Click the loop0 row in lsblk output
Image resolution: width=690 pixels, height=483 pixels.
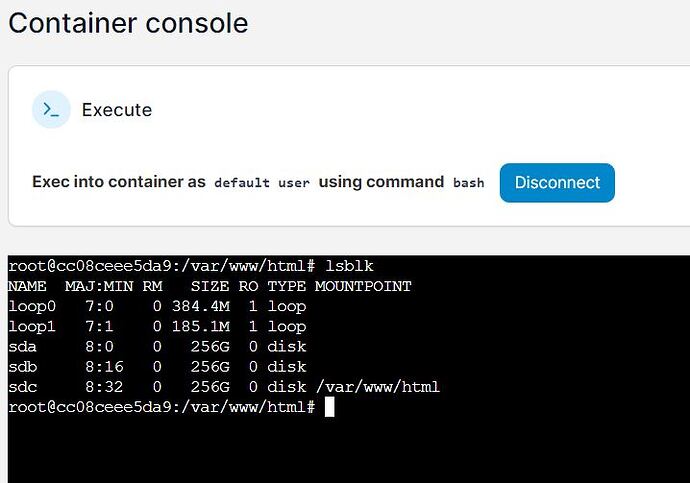pos(158,306)
